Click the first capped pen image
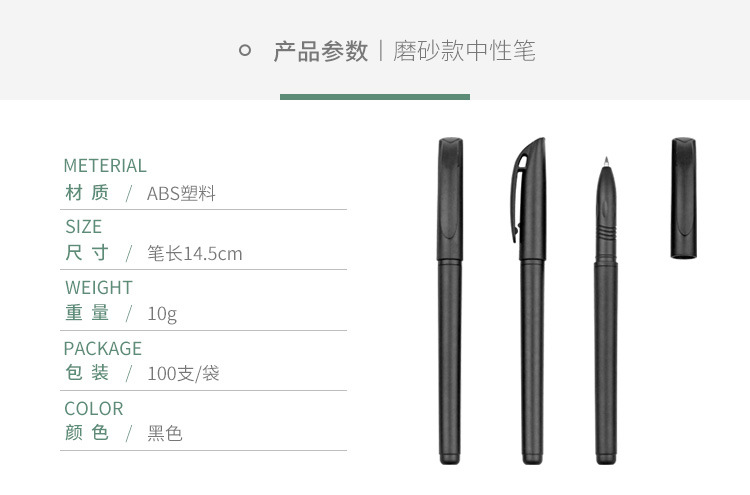 tap(450, 301)
